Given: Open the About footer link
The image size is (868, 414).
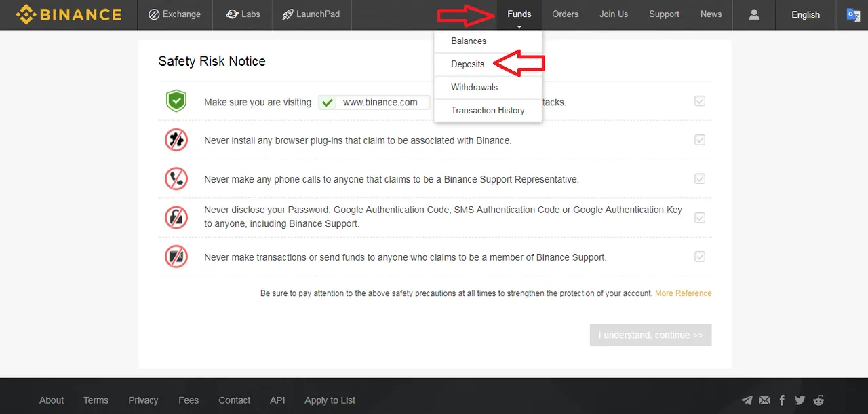Looking at the screenshot, I should pyautogui.click(x=52, y=400).
